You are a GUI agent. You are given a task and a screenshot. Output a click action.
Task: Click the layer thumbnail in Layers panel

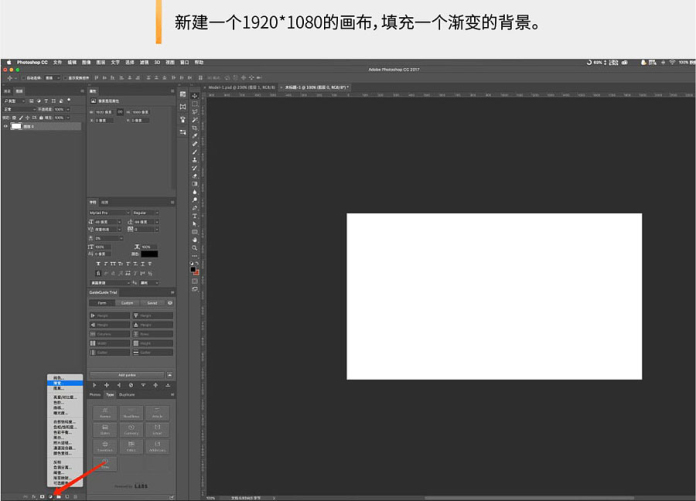click(x=16, y=126)
